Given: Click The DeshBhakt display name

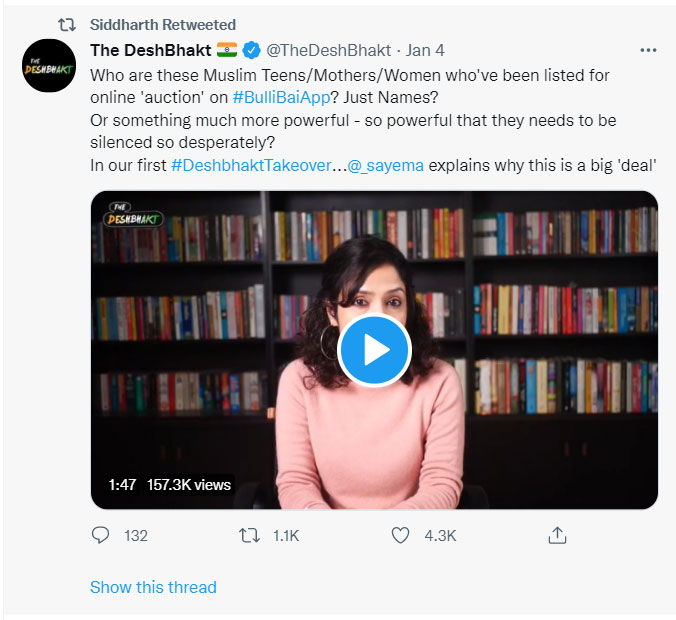Looking at the screenshot, I should (x=150, y=51).
